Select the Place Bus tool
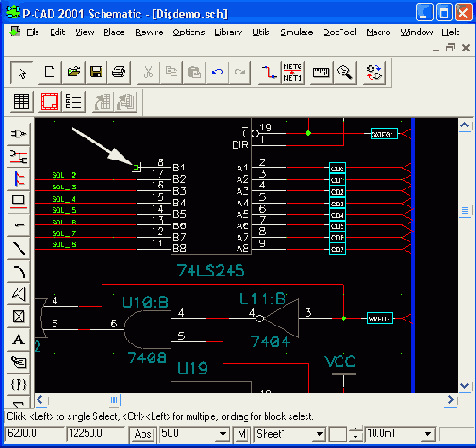Viewport: 476px width, 448px height. [18, 179]
